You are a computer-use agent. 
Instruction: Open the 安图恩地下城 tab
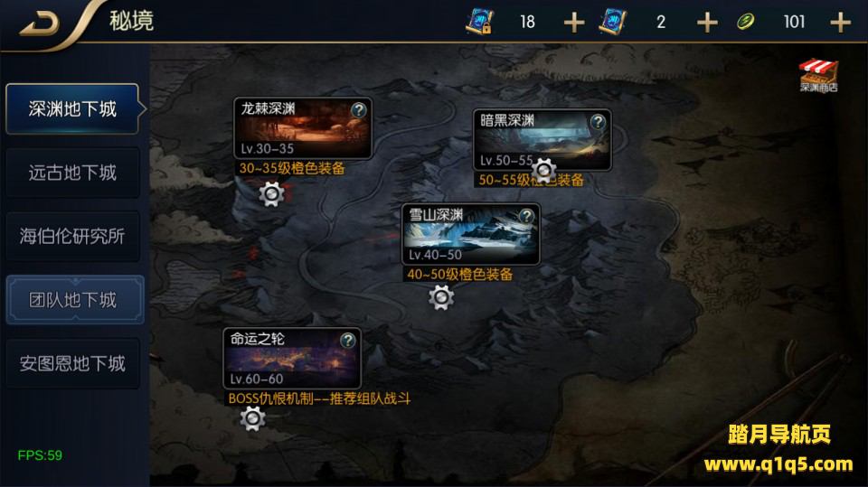72,363
